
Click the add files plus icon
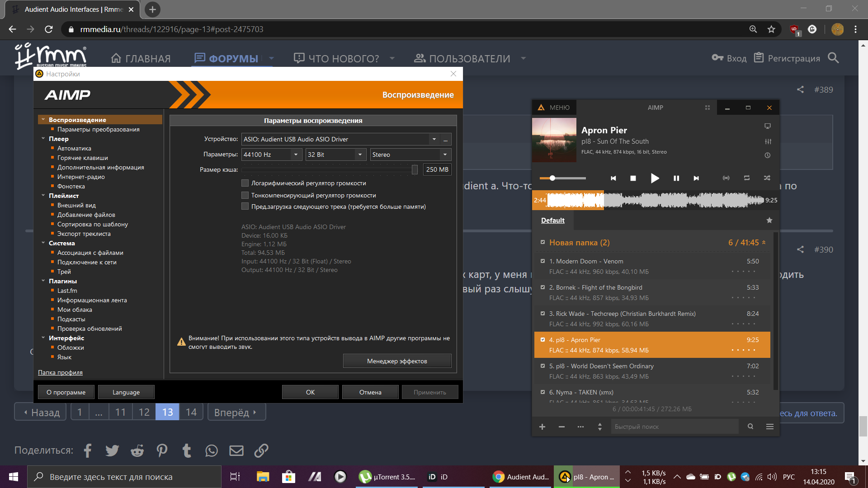(x=542, y=427)
